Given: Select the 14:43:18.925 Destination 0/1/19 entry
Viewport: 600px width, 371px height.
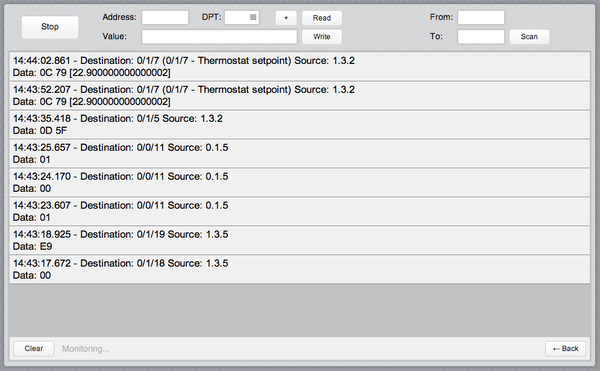Looking at the screenshot, I should (300, 240).
